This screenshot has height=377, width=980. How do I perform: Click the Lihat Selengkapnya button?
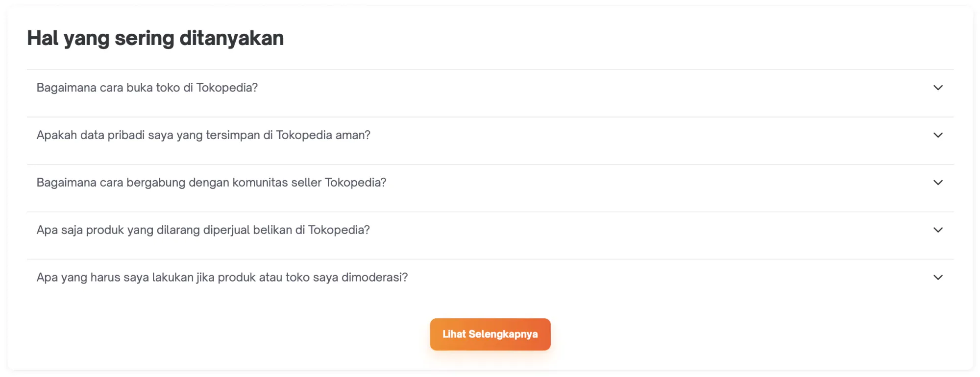pos(490,334)
